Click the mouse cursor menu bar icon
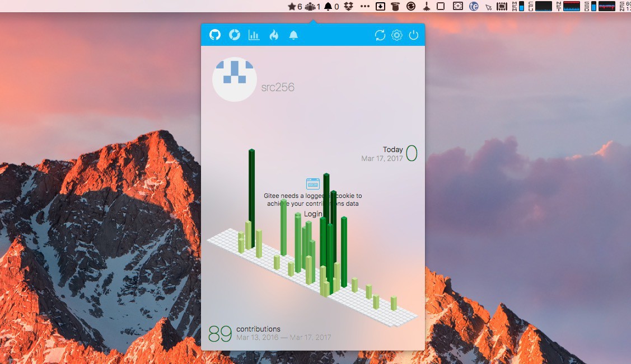Viewport: 631px width, 364px height. pyautogui.click(x=489, y=7)
